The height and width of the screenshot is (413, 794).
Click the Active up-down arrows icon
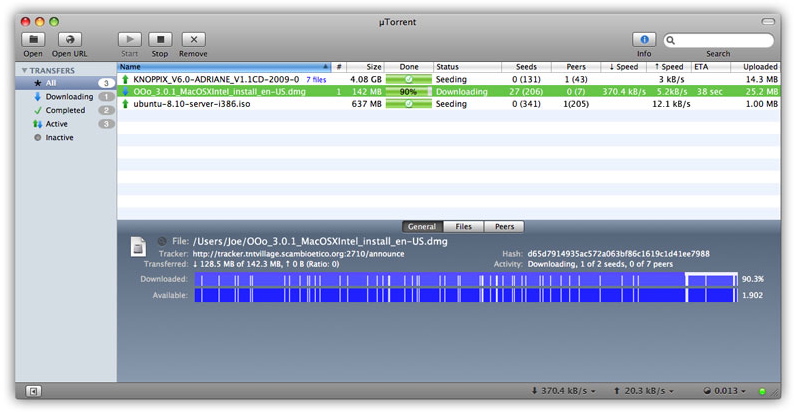(37, 124)
